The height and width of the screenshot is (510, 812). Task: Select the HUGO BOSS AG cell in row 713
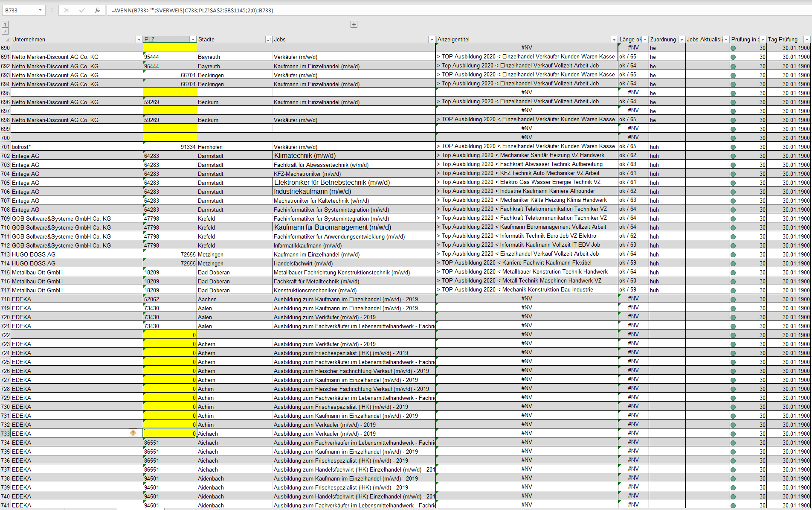coord(77,254)
